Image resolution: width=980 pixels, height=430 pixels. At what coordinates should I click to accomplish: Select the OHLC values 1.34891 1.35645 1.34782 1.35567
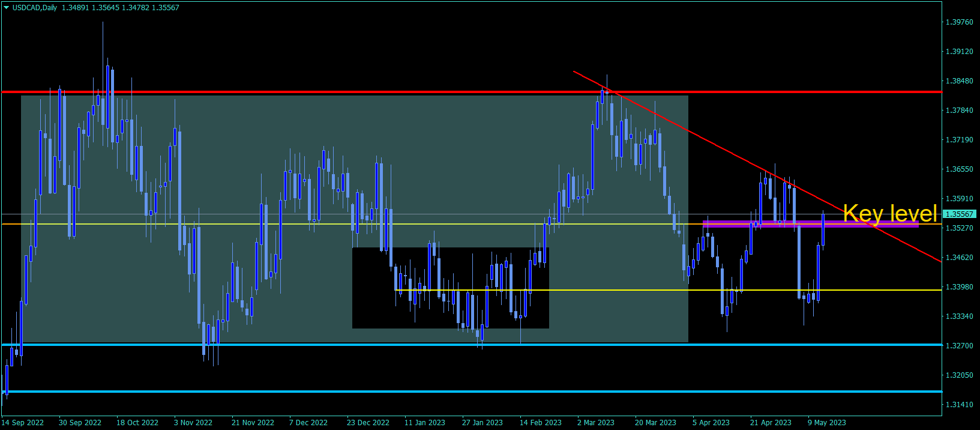tap(120, 8)
